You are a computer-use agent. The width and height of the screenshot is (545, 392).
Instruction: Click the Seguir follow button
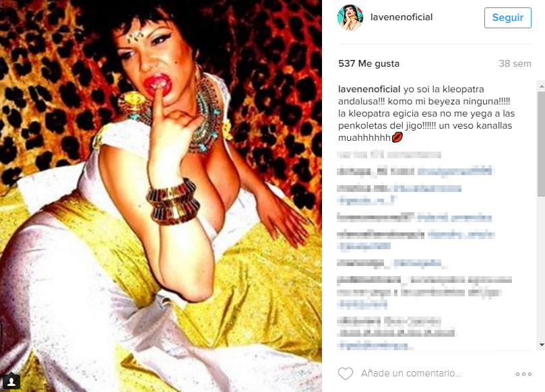click(x=508, y=18)
